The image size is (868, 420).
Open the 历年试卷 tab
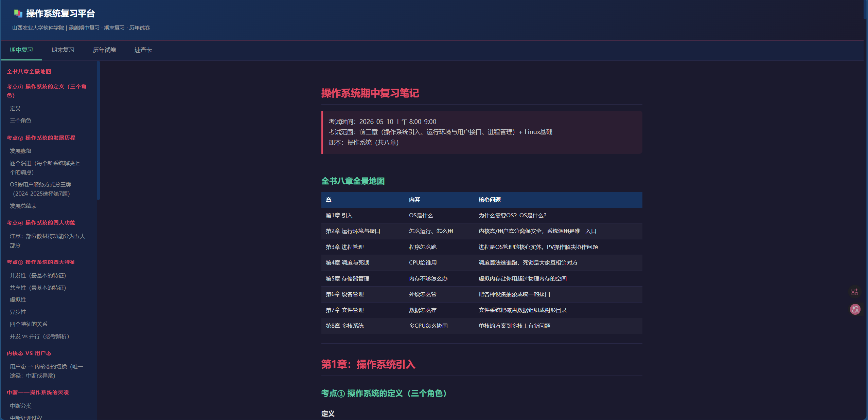pos(105,50)
